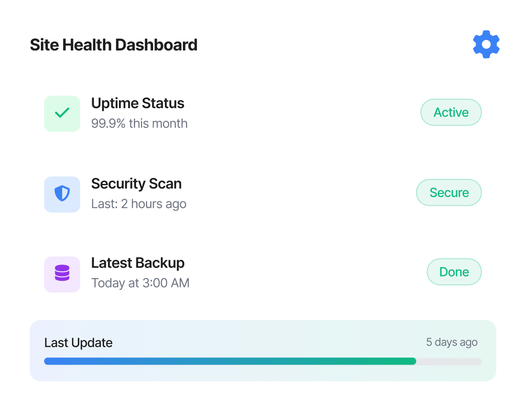Click the Secure status badge

click(449, 192)
